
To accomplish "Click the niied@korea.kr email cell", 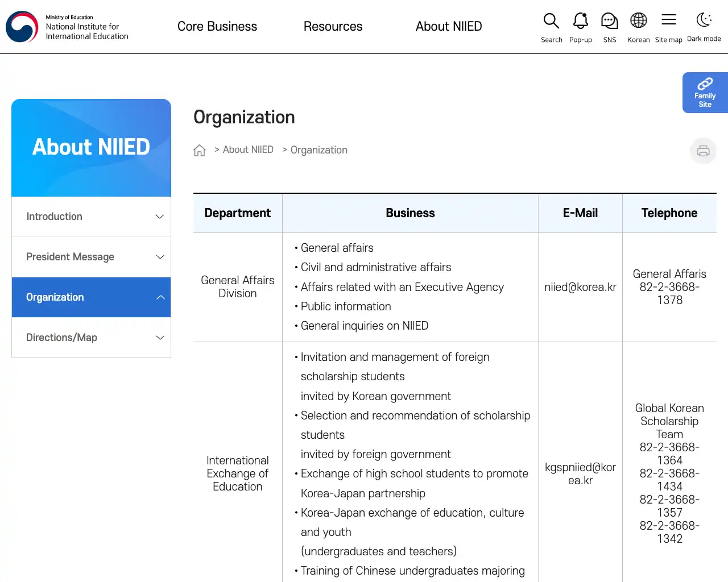I will (x=580, y=287).
